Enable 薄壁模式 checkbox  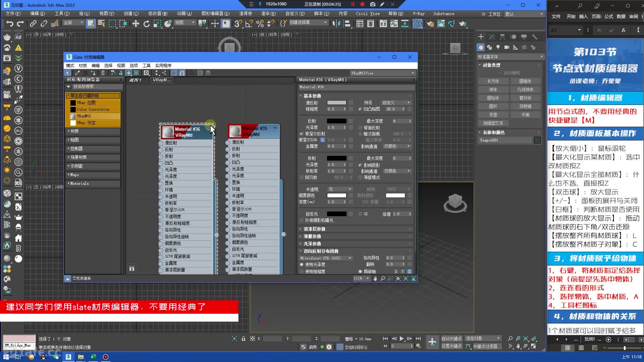pyautogui.click(x=360, y=177)
